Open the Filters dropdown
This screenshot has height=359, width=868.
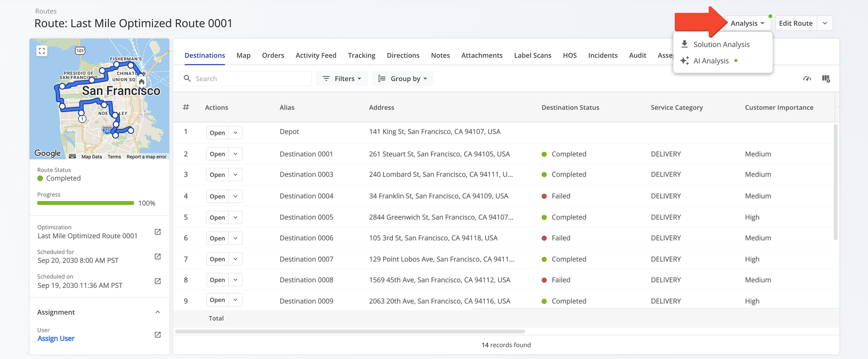point(342,78)
